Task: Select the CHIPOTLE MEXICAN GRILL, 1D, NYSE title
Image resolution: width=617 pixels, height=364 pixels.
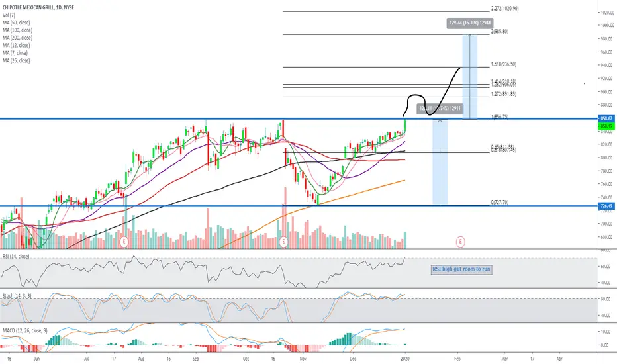Action: [38, 7]
